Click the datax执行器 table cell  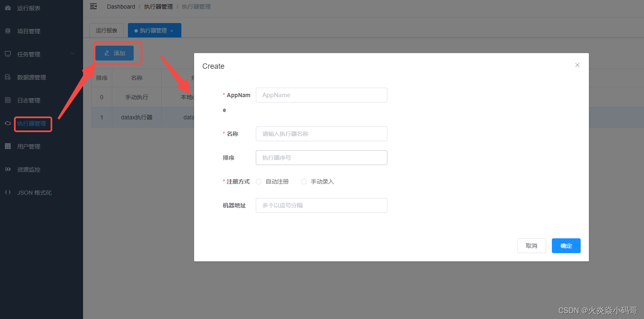137,117
